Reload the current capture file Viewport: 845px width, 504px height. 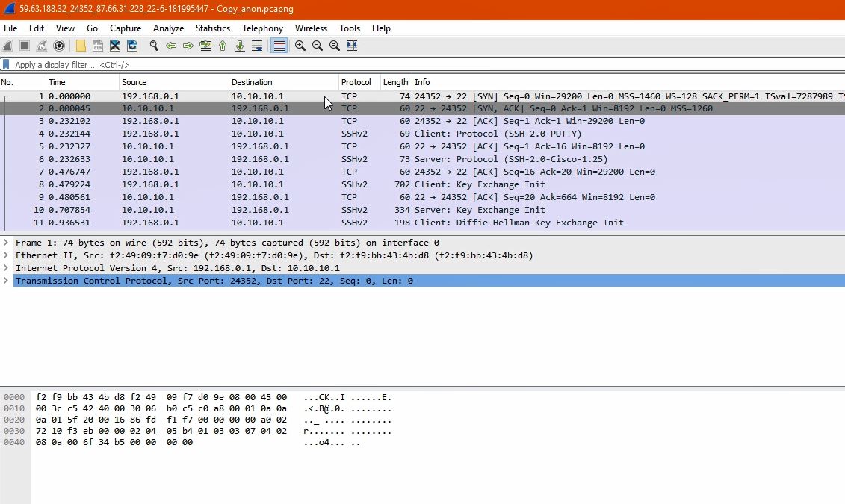[x=132, y=46]
